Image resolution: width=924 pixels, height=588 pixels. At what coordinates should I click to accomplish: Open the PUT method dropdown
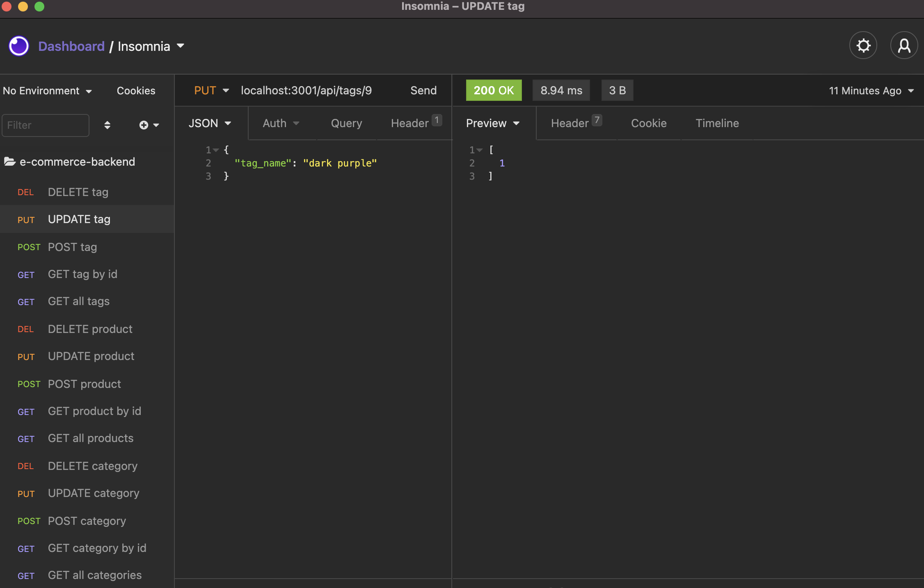(x=211, y=90)
